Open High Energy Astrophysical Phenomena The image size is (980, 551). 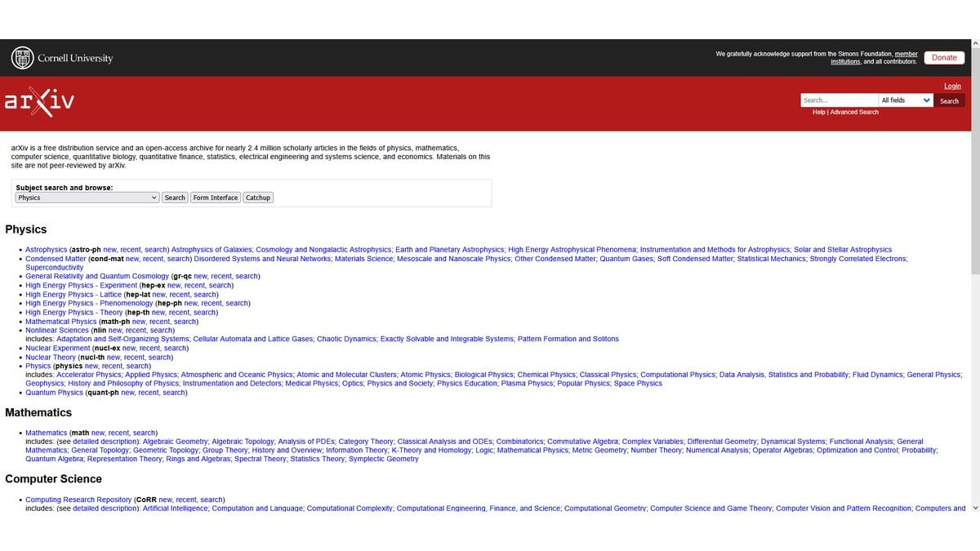coord(572,250)
